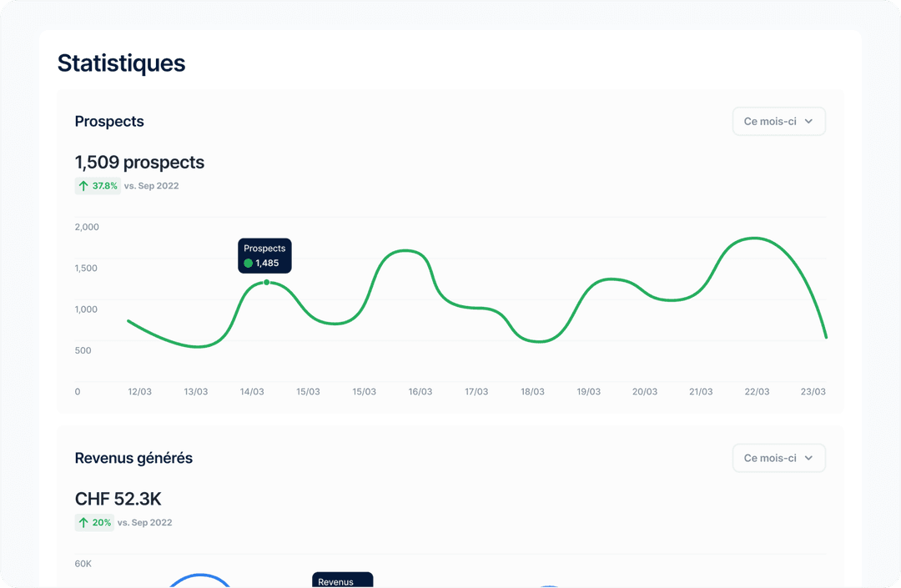Click the 'CHF 52.3K' revenue total

pos(118,500)
